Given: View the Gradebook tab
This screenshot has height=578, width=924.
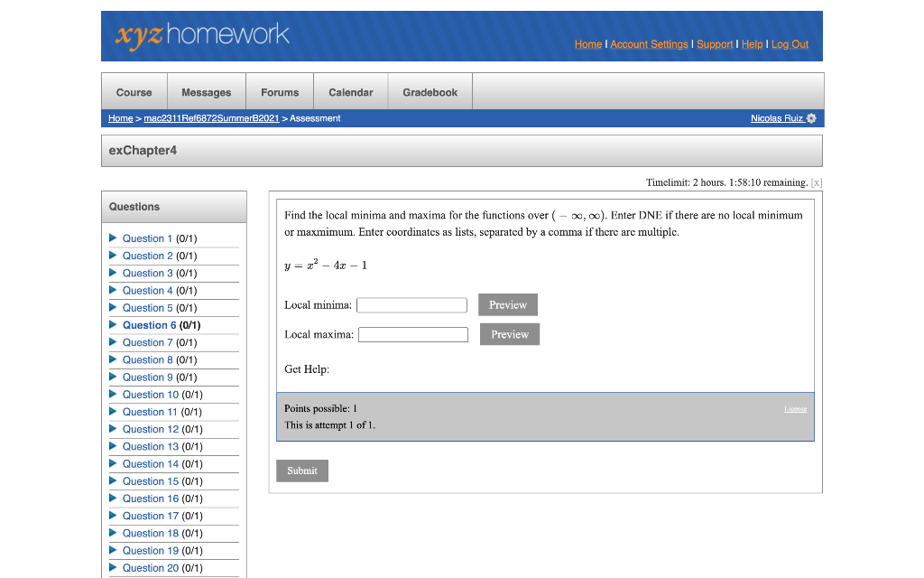Looking at the screenshot, I should 430,92.
